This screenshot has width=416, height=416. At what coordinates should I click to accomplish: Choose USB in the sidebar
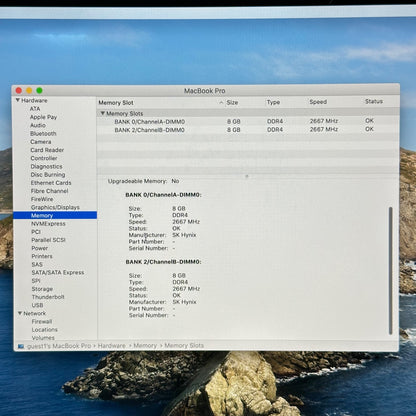[x=37, y=305]
